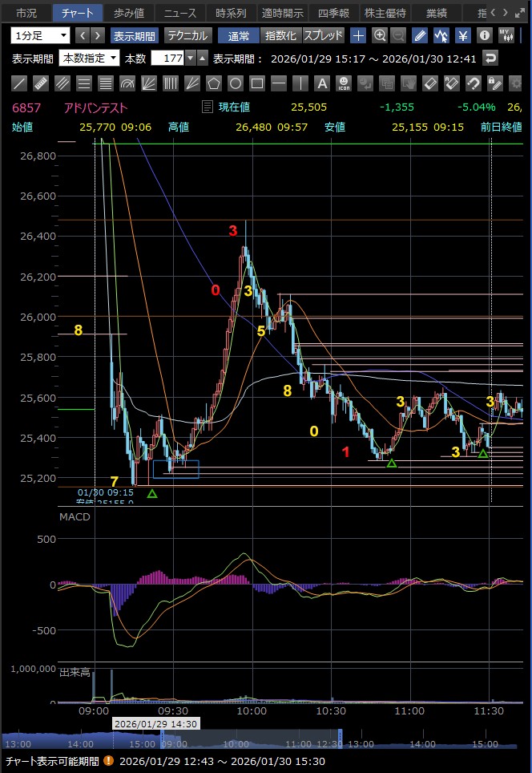Select the rectangle drawing tool
Screen dimensions: 532x773
coord(257,83)
